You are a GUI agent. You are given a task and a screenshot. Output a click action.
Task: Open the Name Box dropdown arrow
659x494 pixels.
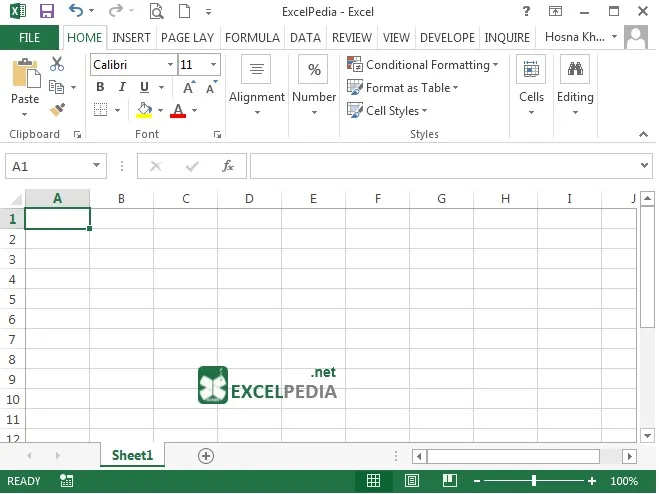pyautogui.click(x=96, y=166)
